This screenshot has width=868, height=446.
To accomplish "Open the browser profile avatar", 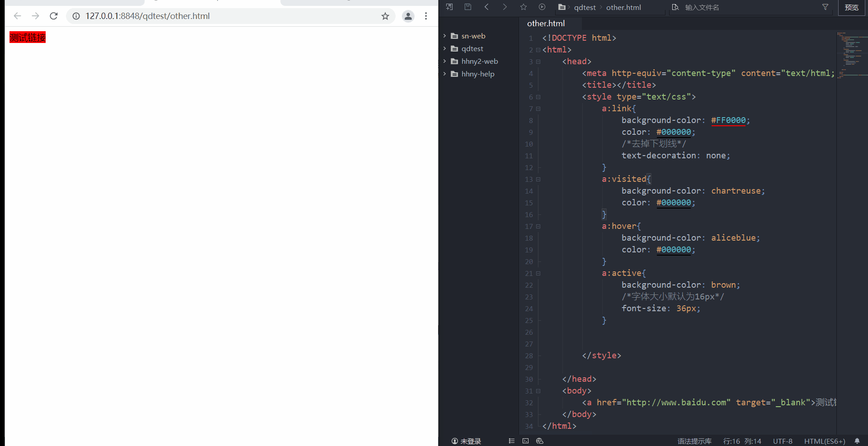I will (408, 16).
